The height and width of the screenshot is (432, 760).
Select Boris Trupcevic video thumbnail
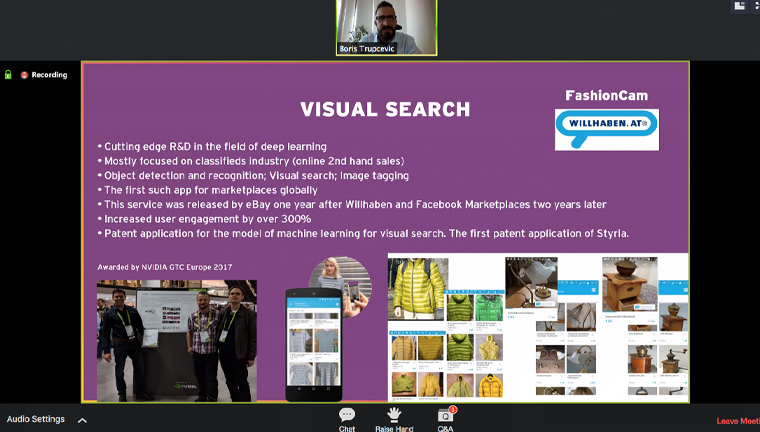click(x=386, y=28)
